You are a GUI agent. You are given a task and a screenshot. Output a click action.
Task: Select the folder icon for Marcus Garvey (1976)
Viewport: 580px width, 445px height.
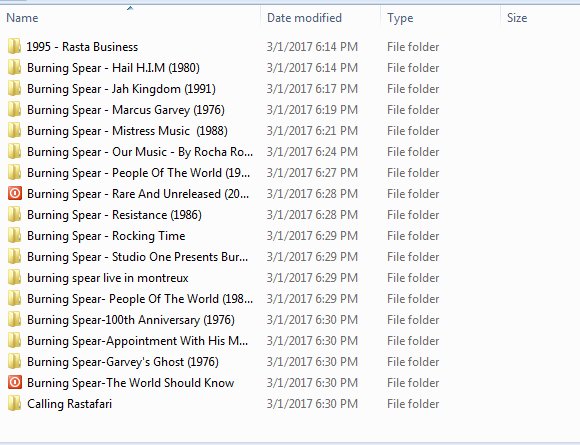(x=14, y=109)
